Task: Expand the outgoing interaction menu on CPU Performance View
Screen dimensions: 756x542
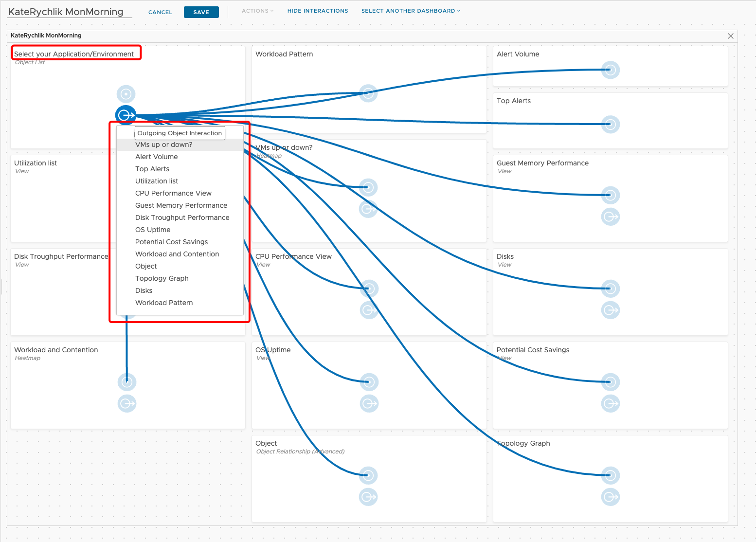Action: click(369, 310)
